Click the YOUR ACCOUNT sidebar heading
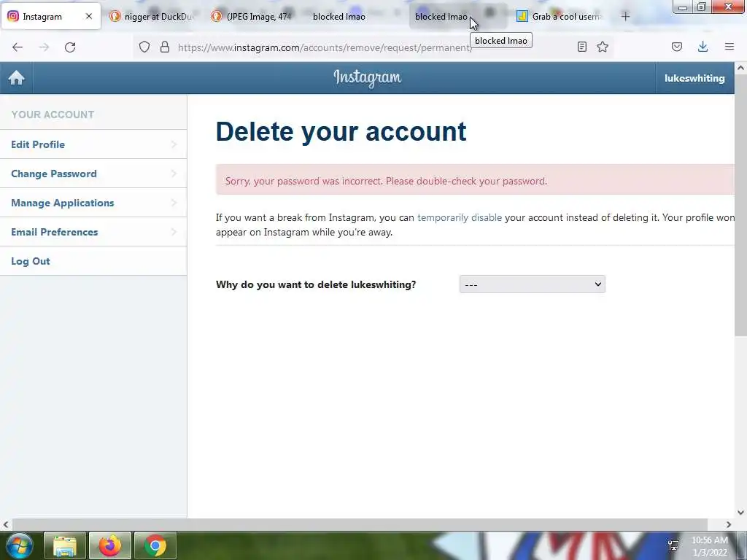 [x=53, y=114]
